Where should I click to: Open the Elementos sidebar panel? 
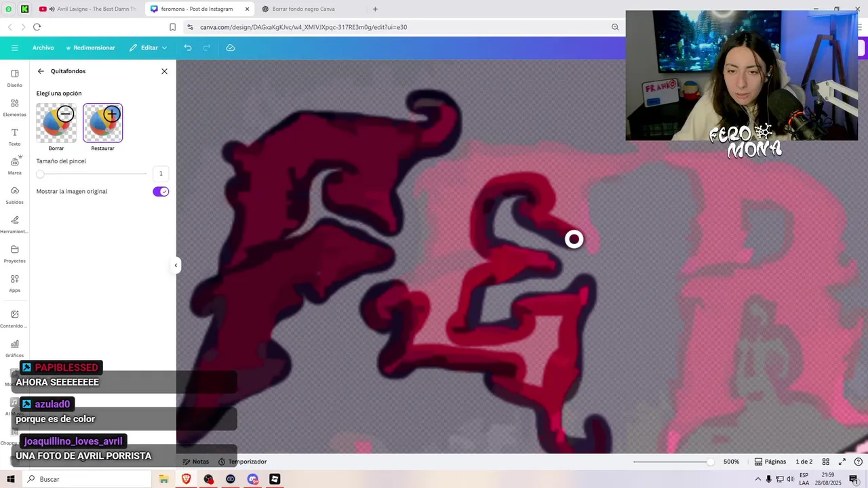click(x=15, y=107)
